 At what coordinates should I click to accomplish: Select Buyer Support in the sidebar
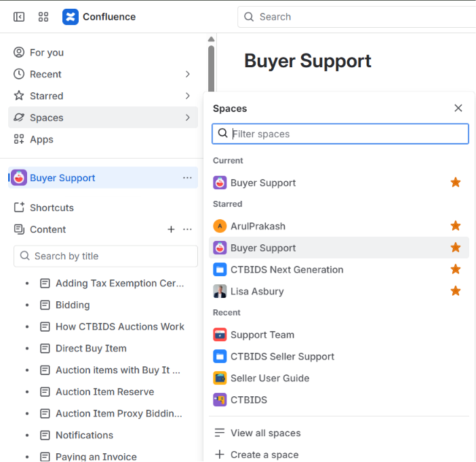pyautogui.click(x=103, y=178)
